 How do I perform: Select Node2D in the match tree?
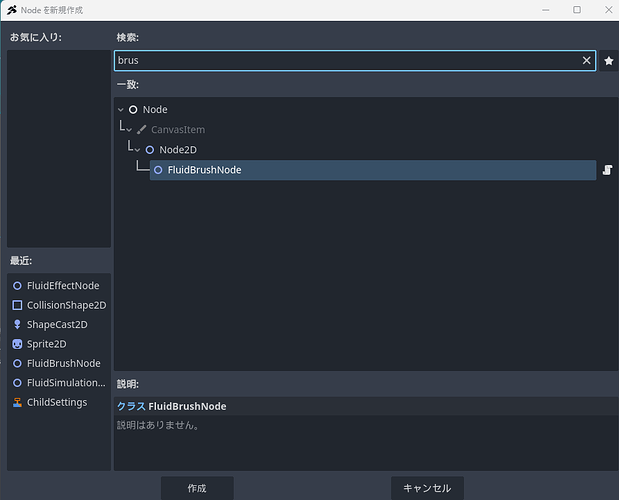tap(178, 150)
